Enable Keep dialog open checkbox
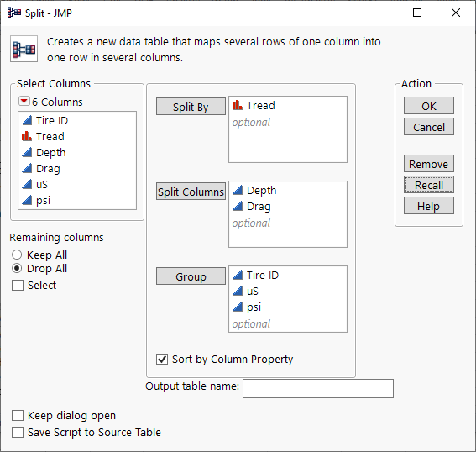Image resolution: width=476 pixels, height=452 pixels. pos(18,415)
